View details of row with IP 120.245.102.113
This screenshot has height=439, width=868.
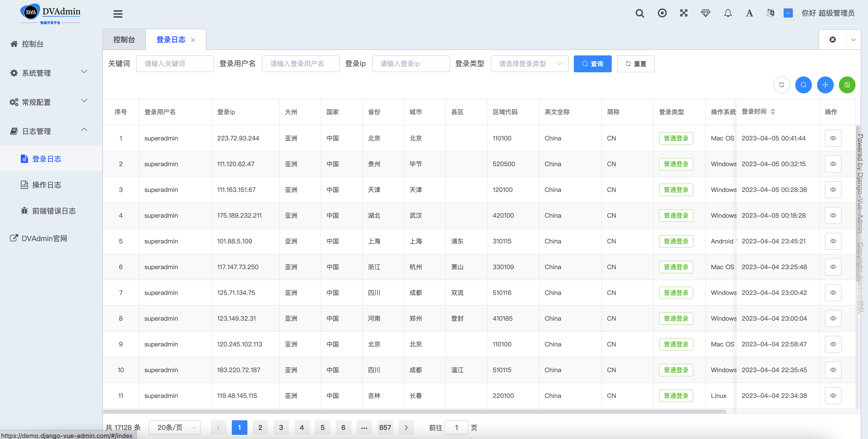point(833,344)
